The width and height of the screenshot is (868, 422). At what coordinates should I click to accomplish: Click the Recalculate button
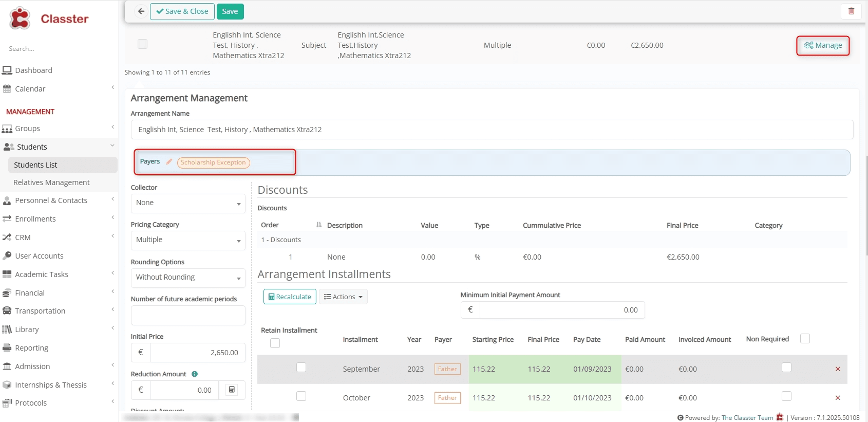290,297
